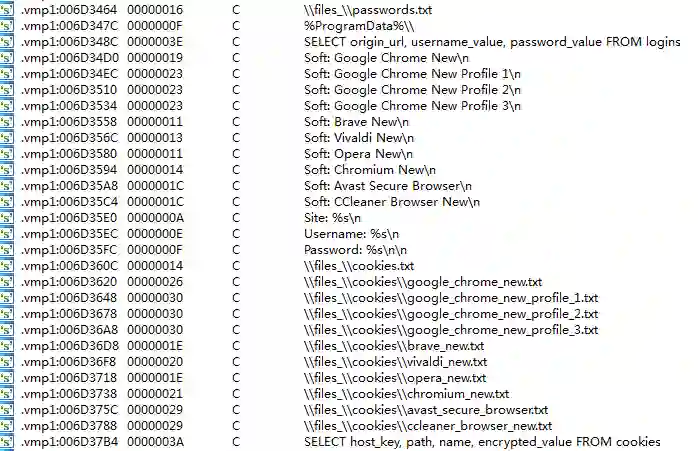The height and width of the screenshot is (451, 698).
Task: Select the SELECT origin_url logins query string
Action: pyautogui.click(x=492, y=42)
